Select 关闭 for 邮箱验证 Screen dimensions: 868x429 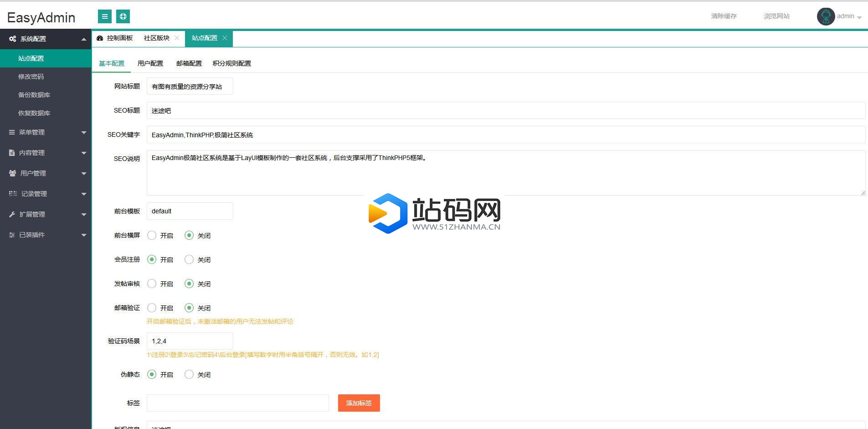point(189,308)
